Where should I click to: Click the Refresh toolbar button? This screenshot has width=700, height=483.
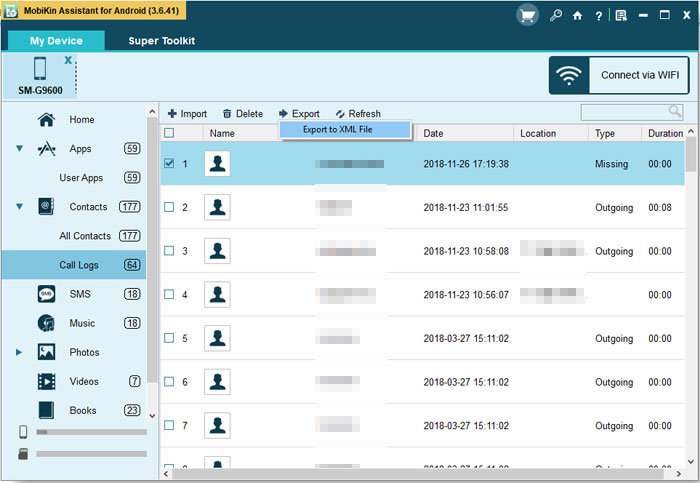(357, 114)
